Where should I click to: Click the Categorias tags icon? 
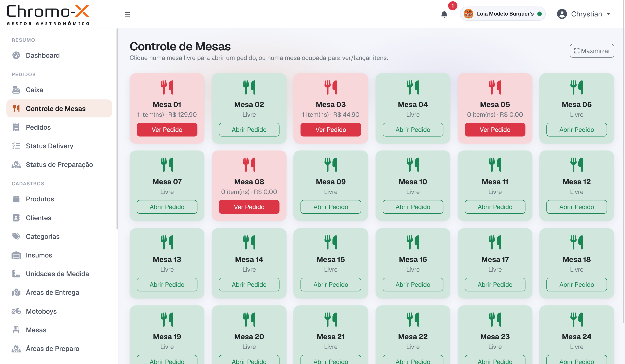coord(16,236)
